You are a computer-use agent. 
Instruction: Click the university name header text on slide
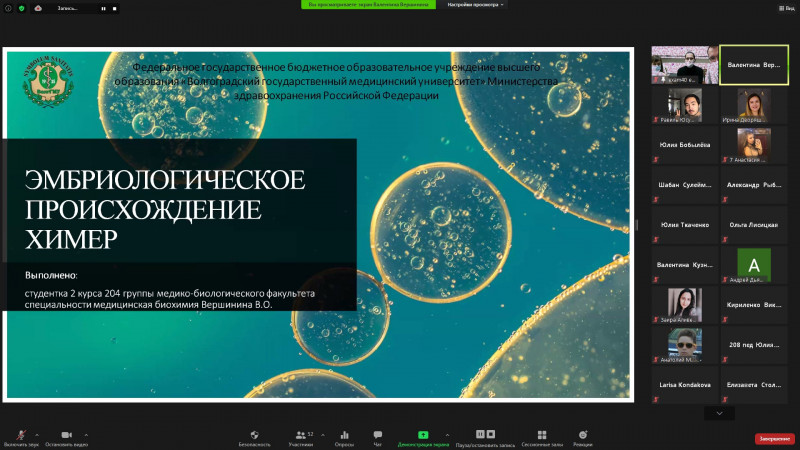point(336,81)
